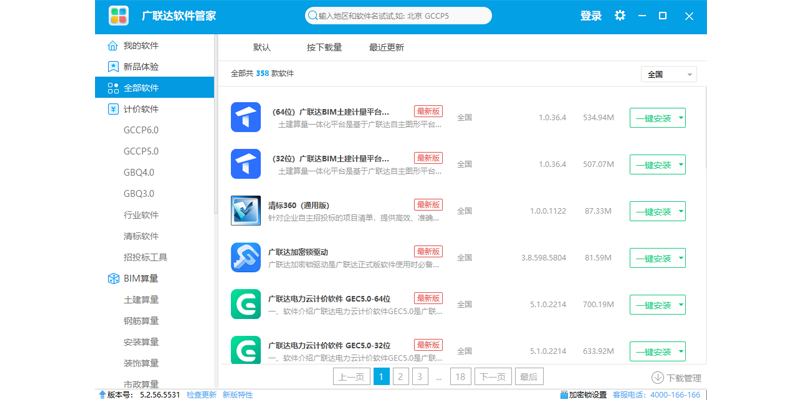The height and width of the screenshot is (400, 800).
Task: Select GBQ3.0 in the sidebar
Action: (139, 194)
